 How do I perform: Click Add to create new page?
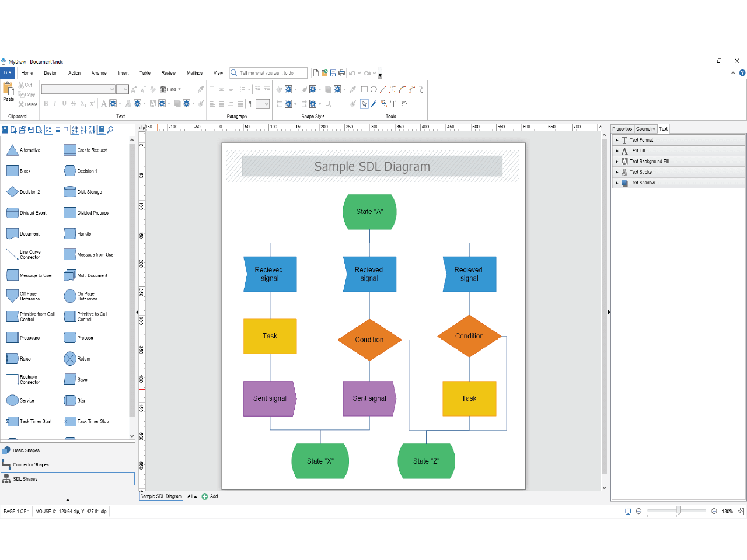[x=210, y=496]
